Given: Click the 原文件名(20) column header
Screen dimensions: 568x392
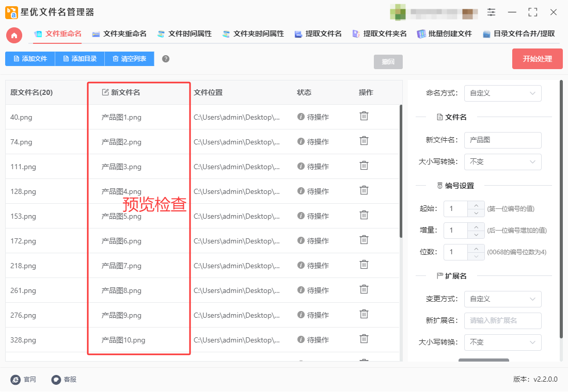Looking at the screenshot, I should [x=31, y=93].
